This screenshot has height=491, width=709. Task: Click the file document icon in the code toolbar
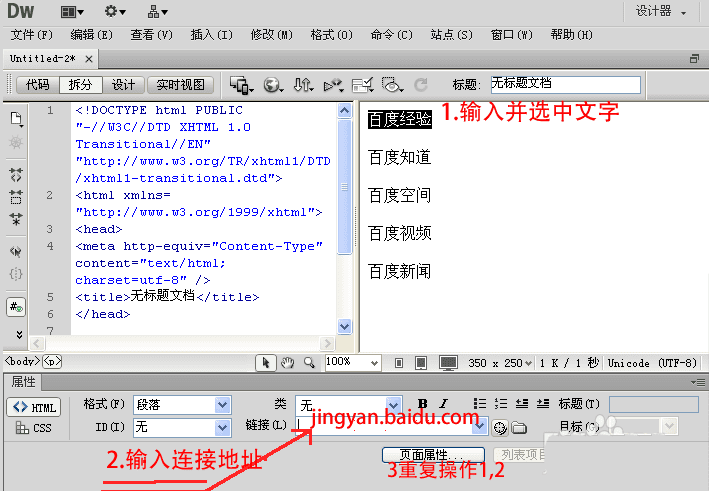(16, 119)
